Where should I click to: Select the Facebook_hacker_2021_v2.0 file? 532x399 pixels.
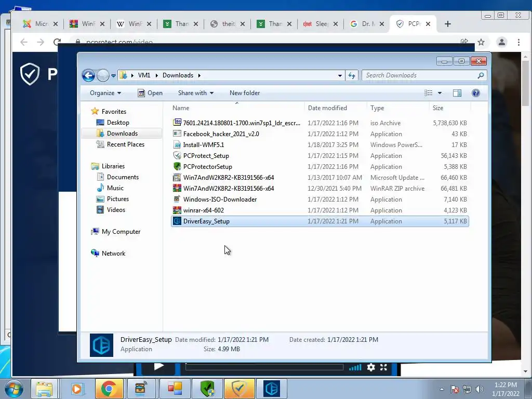(320, 134)
